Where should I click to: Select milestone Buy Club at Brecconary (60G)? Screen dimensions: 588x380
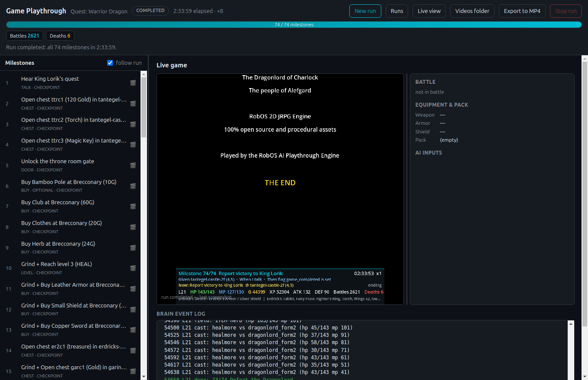pos(70,206)
